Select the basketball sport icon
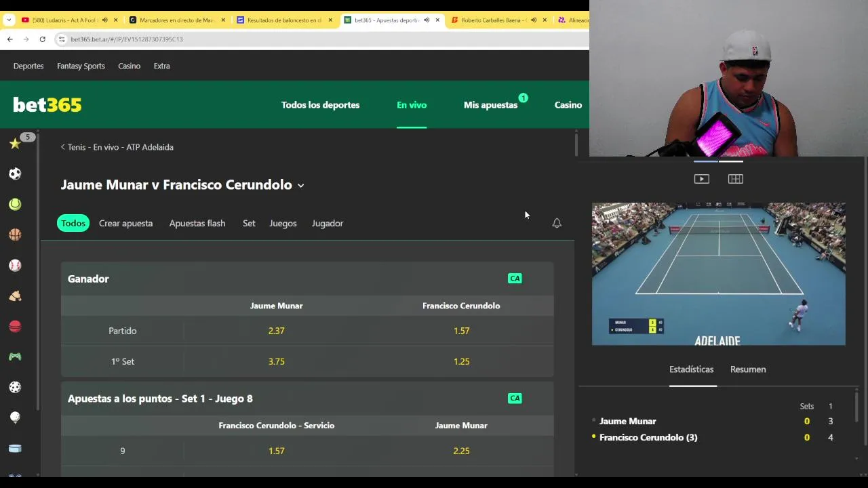868x488 pixels. (15, 235)
